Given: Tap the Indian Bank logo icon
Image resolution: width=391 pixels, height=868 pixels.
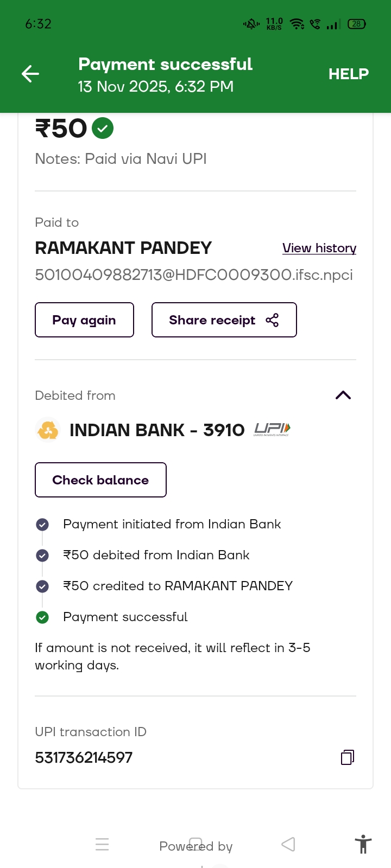Looking at the screenshot, I should (x=48, y=430).
